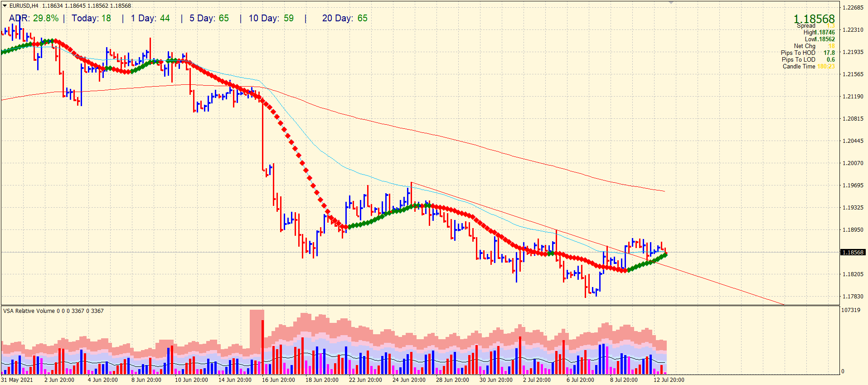This screenshot has width=868, height=385.
Task: Click the '8 Jun 20:00' time label
Action: pyautogui.click(x=146, y=380)
